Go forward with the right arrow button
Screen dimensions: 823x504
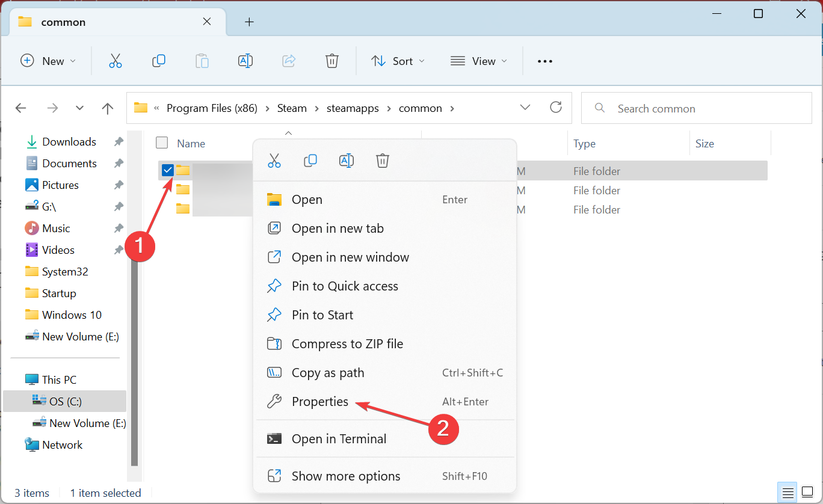pos(52,108)
